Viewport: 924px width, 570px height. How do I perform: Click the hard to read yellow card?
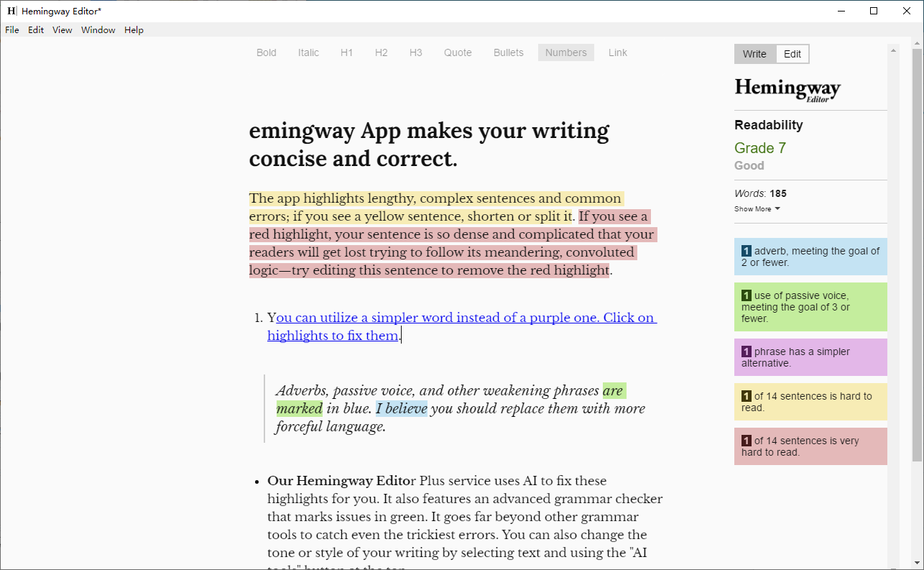(810, 402)
